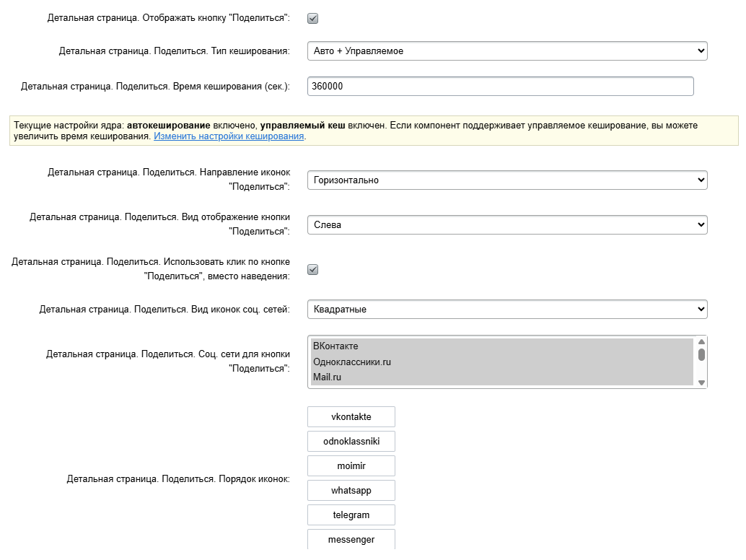Select "Mail.ru" in the social networks list
Image resolution: width=746 pixels, height=560 pixels.
501,377
